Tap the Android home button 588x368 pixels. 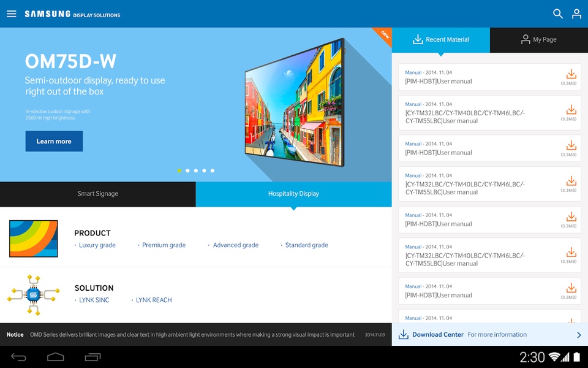point(56,357)
